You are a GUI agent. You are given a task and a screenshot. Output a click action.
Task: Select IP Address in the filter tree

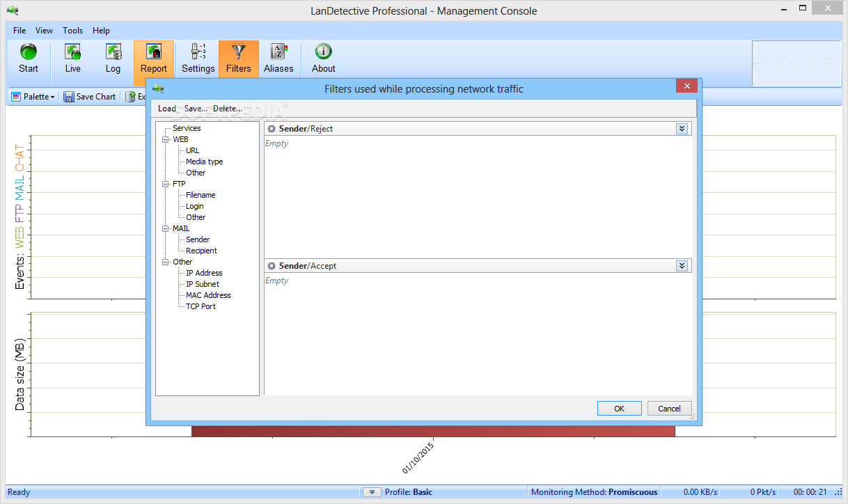pos(204,273)
